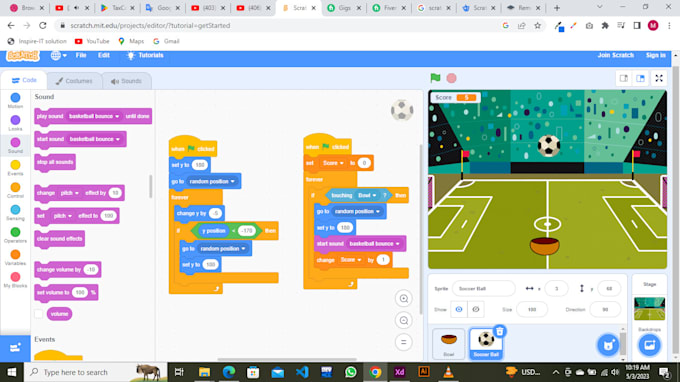Image resolution: width=680 pixels, height=382 pixels.
Task: Click the workspace horizontal scrollbar
Action: (x=287, y=359)
